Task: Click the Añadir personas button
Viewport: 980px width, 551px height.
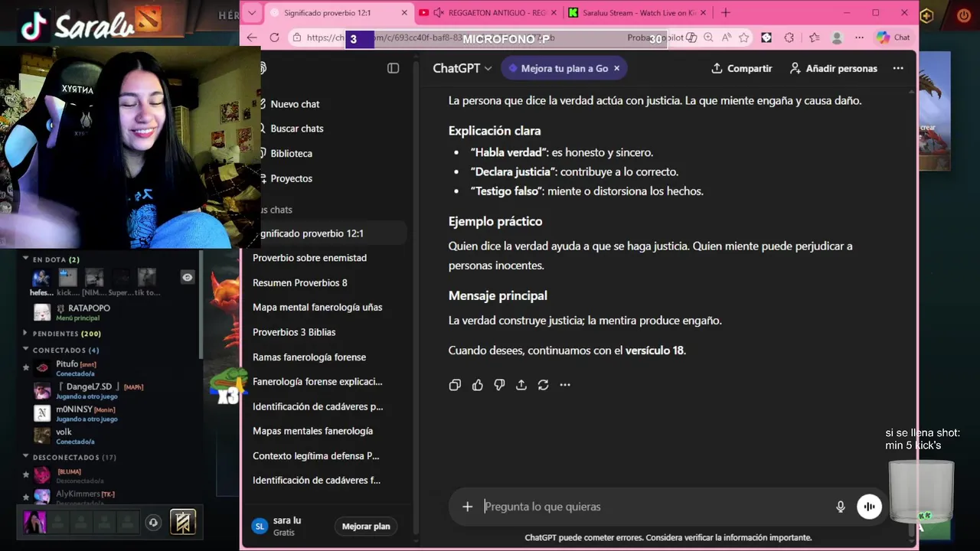Action: [x=833, y=68]
